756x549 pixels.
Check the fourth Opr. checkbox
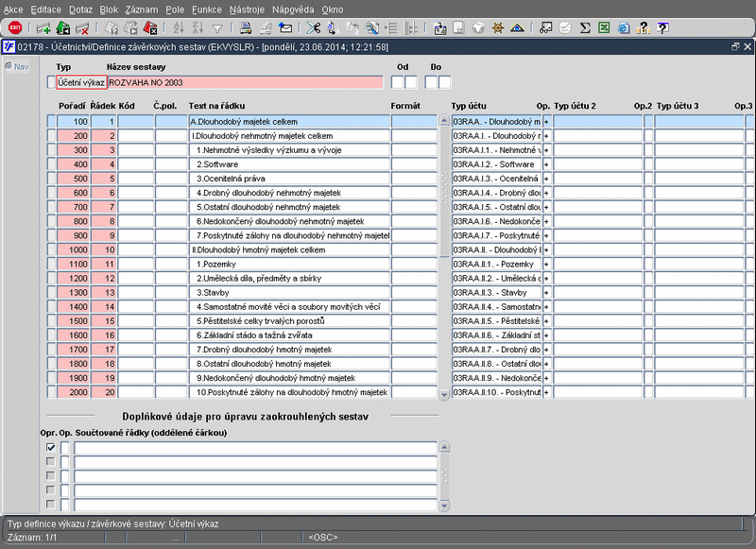pyautogui.click(x=51, y=490)
